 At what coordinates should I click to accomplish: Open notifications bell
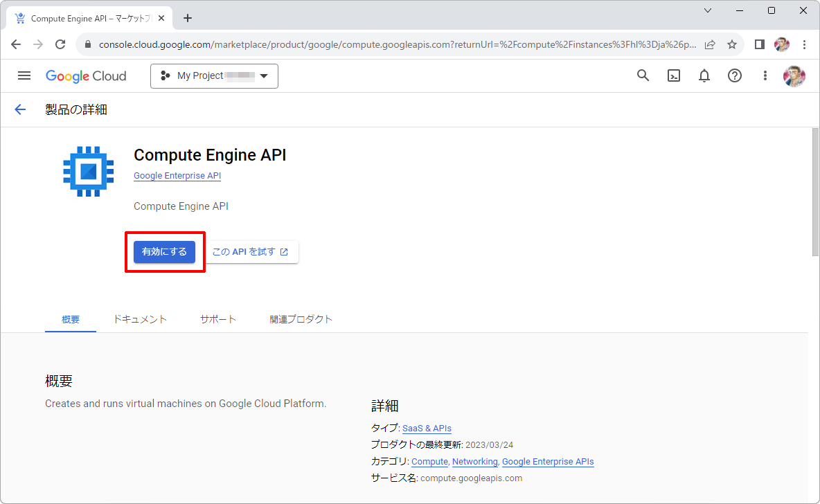tap(704, 76)
